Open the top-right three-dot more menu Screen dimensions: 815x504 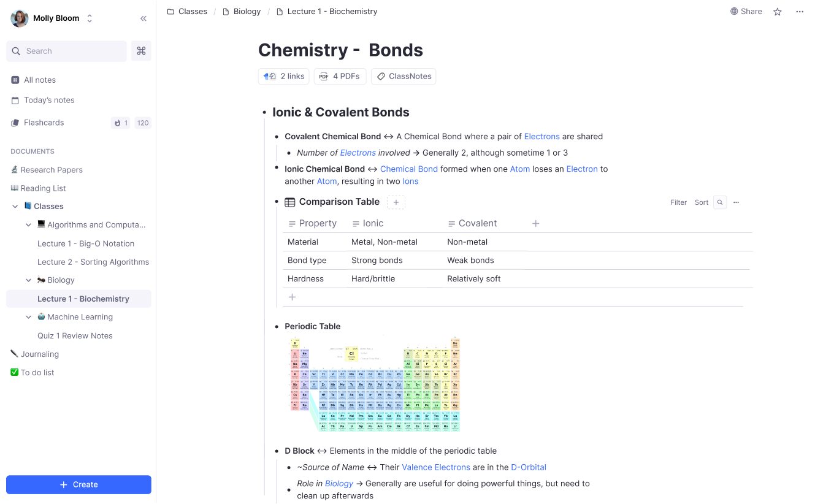[800, 12]
